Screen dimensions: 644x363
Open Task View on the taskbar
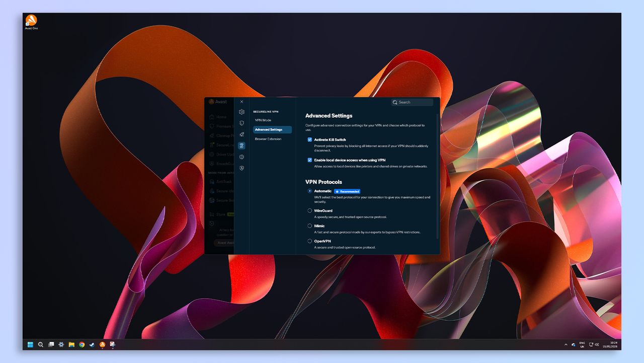[51, 345]
